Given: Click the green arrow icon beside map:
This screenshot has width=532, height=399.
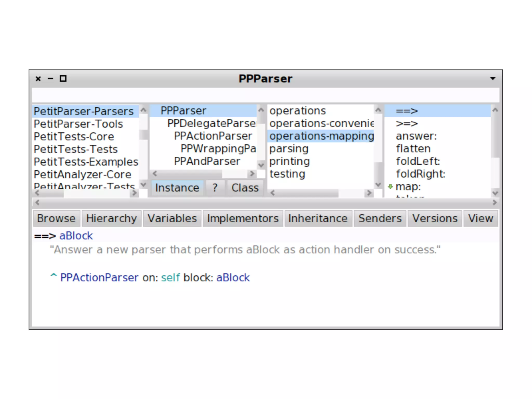Looking at the screenshot, I should pos(390,187).
